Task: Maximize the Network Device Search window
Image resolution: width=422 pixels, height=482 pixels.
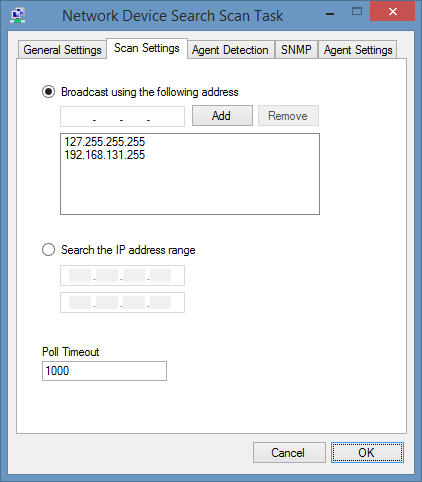Action: click(x=357, y=12)
